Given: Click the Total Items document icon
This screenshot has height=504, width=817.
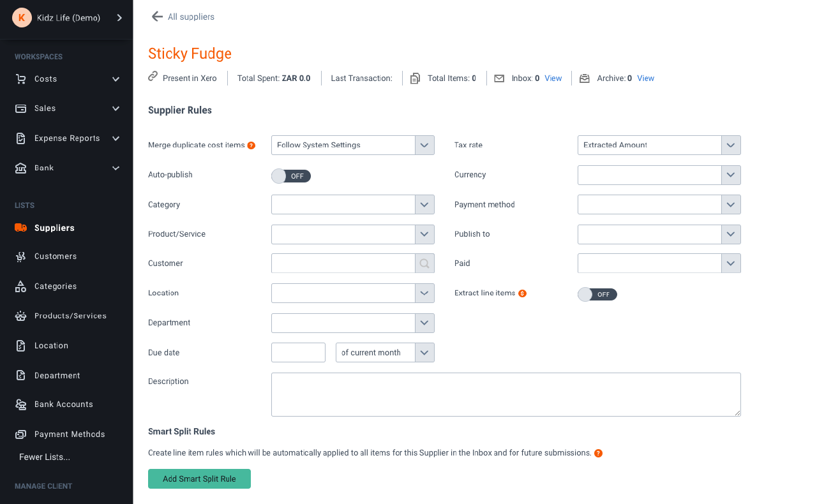Looking at the screenshot, I should click(x=415, y=77).
